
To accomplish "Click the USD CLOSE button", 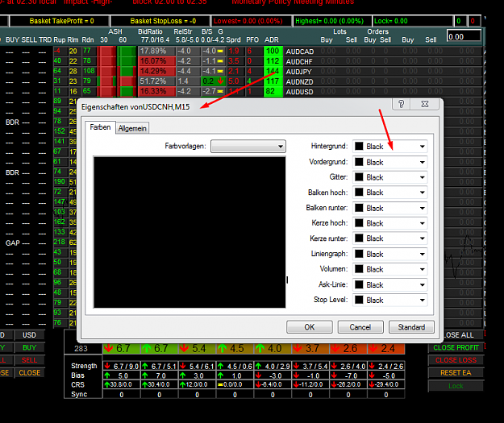I will (x=29, y=372).
